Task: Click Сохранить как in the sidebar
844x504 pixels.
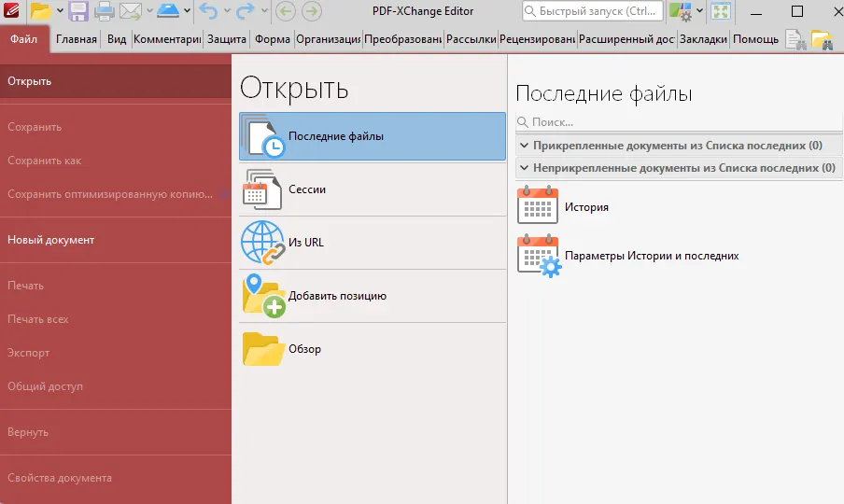Action: 116,161
